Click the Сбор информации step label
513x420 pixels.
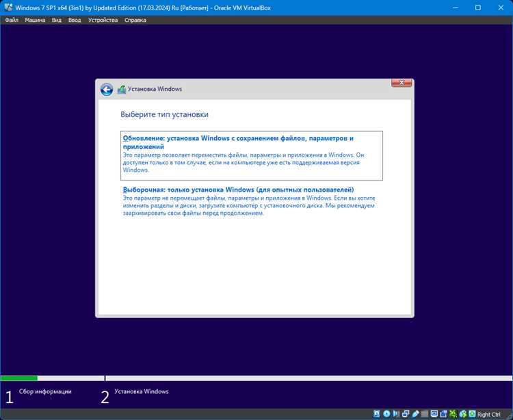point(45,391)
